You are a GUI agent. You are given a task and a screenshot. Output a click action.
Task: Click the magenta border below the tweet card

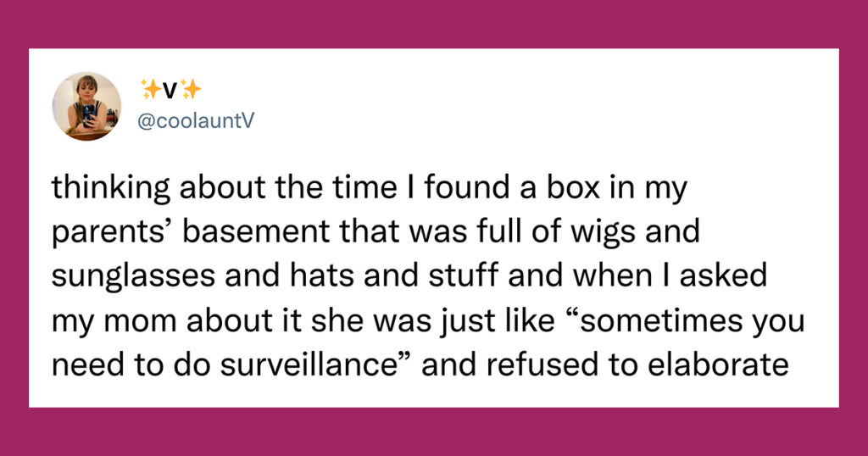click(434, 431)
